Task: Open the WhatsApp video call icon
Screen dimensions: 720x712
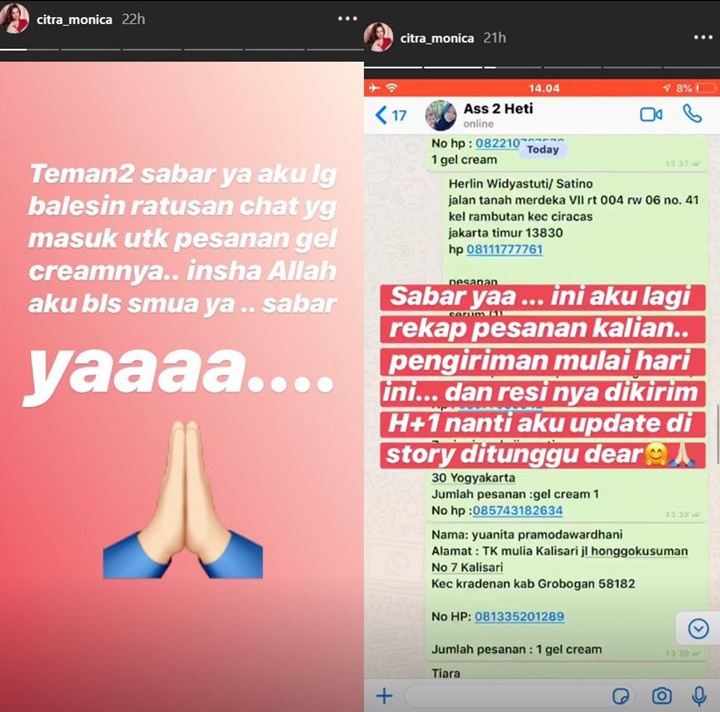Action: tap(651, 114)
